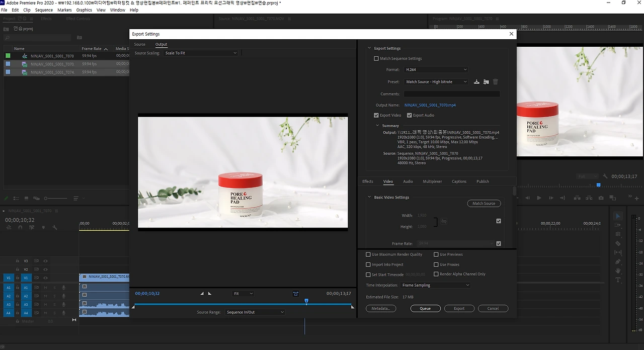Image resolution: width=644 pixels, height=350 pixels.
Task: Open Timeline display settings wrench
Action: (x=55, y=227)
